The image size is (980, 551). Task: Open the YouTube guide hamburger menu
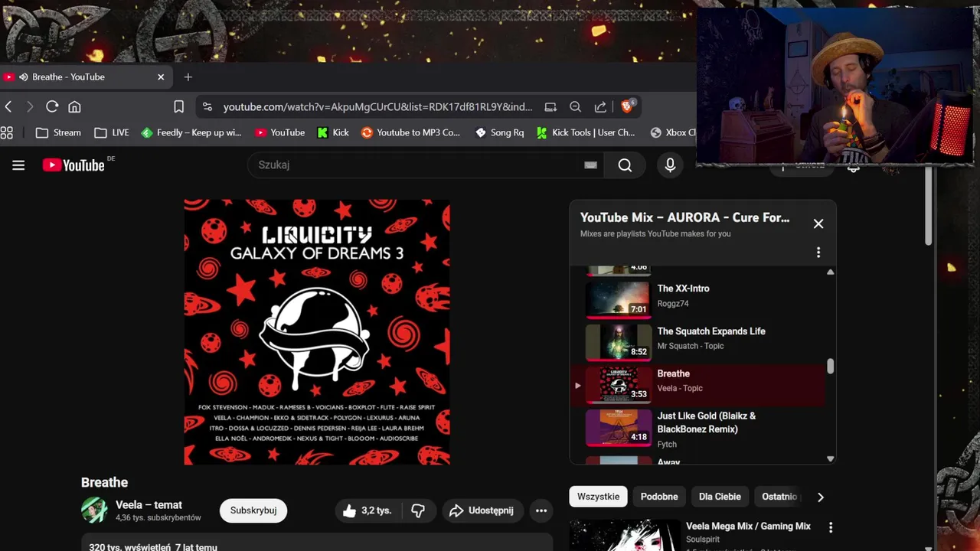pos(18,165)
